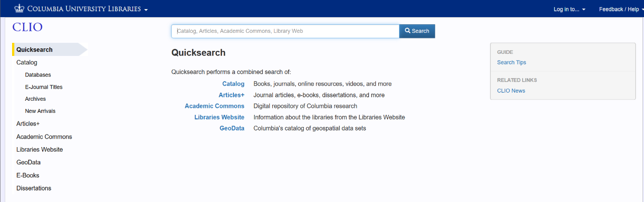Screen dimensions: 644x202
Task: Select Dissertations in the sidebar
Action: [34, 188]
